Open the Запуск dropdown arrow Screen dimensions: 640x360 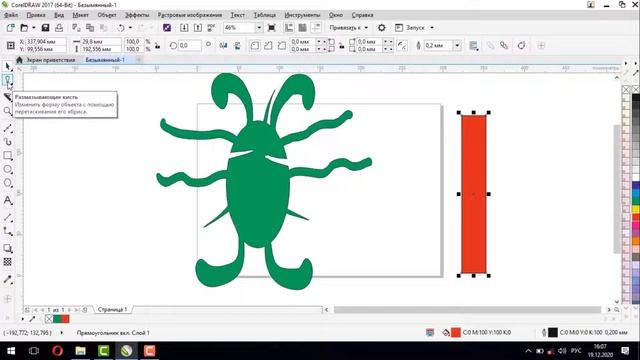(432, 28)
